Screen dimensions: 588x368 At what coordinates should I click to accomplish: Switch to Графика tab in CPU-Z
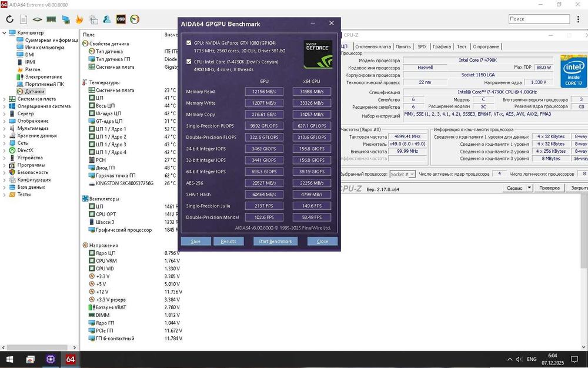click(442, 46)
